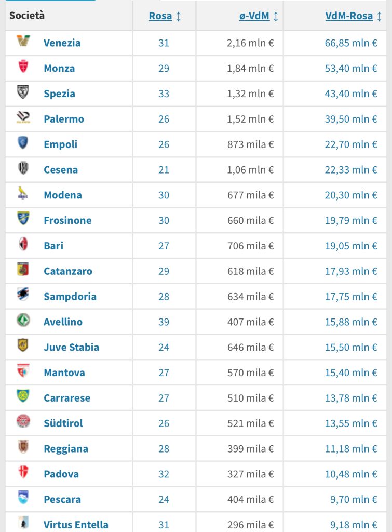Click the Spezia club crest icon

(23, 92)
